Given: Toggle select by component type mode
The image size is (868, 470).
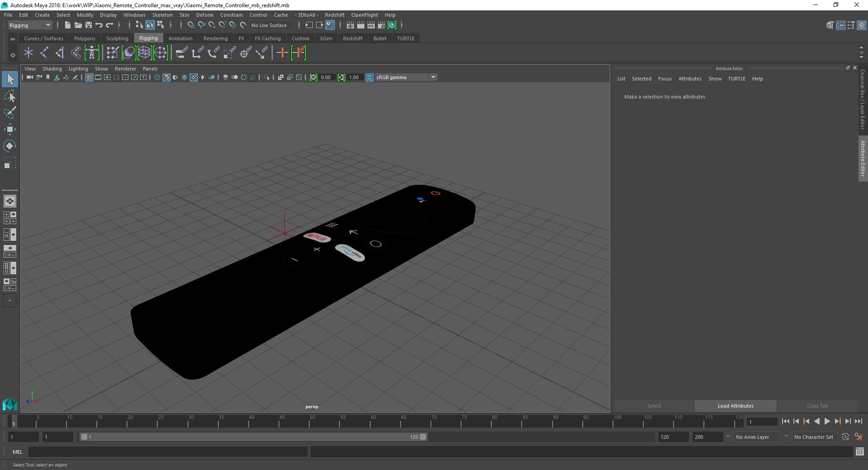Looking at the screenshot, I should [160, 25].
